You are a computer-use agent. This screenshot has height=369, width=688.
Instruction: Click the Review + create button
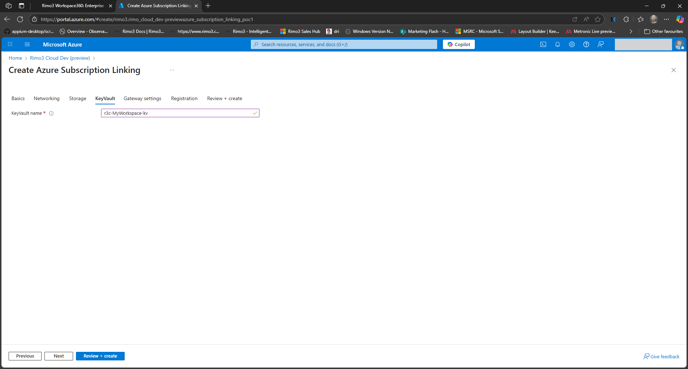coord(100,356)
